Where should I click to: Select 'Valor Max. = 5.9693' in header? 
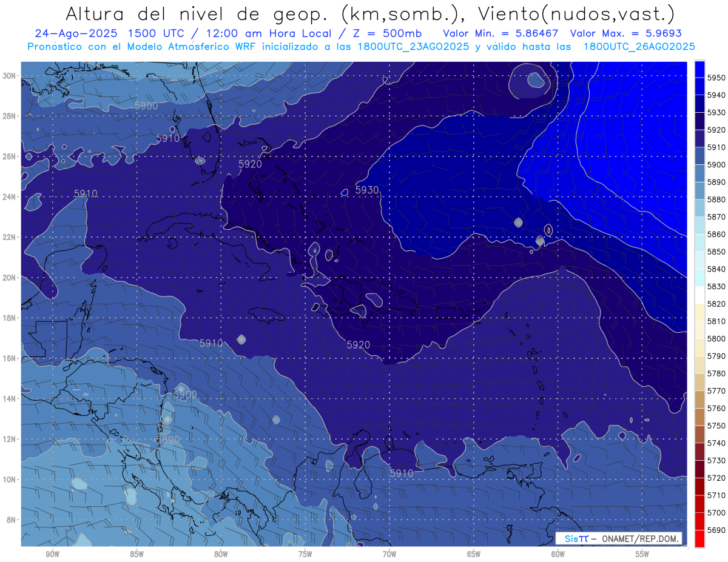pos(627,33)
